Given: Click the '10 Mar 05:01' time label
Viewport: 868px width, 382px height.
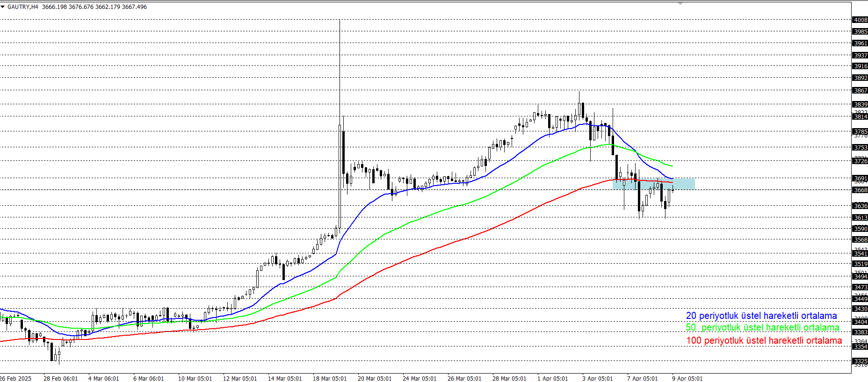Looking at the screenshot, I should tap(195, 378).
